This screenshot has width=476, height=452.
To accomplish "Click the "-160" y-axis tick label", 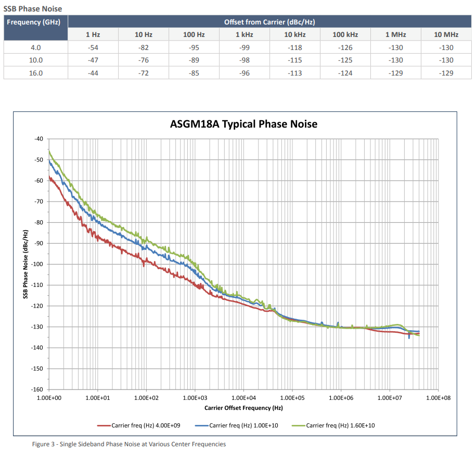I will click(37, 390).
